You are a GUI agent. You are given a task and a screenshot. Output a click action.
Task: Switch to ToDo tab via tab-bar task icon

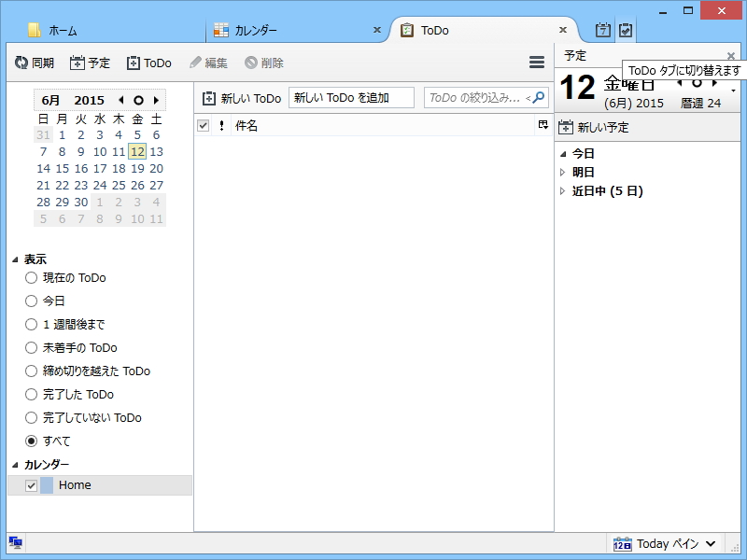626,30
